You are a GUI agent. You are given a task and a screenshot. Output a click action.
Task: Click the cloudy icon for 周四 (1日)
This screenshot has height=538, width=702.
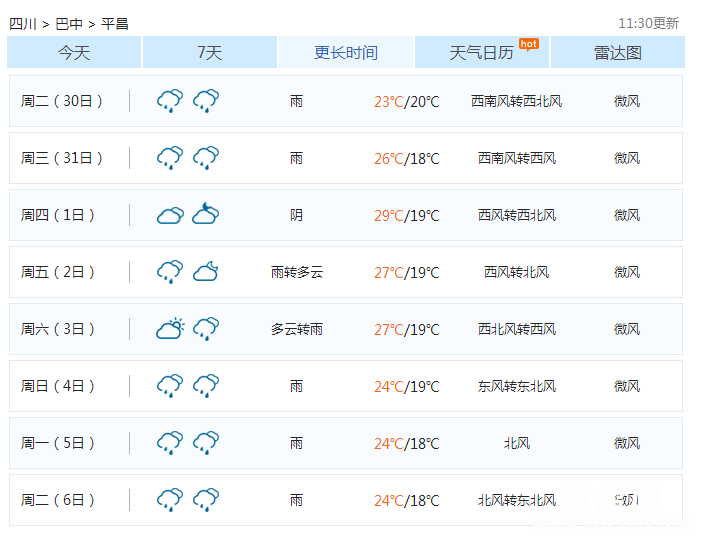tap(170, 214)
